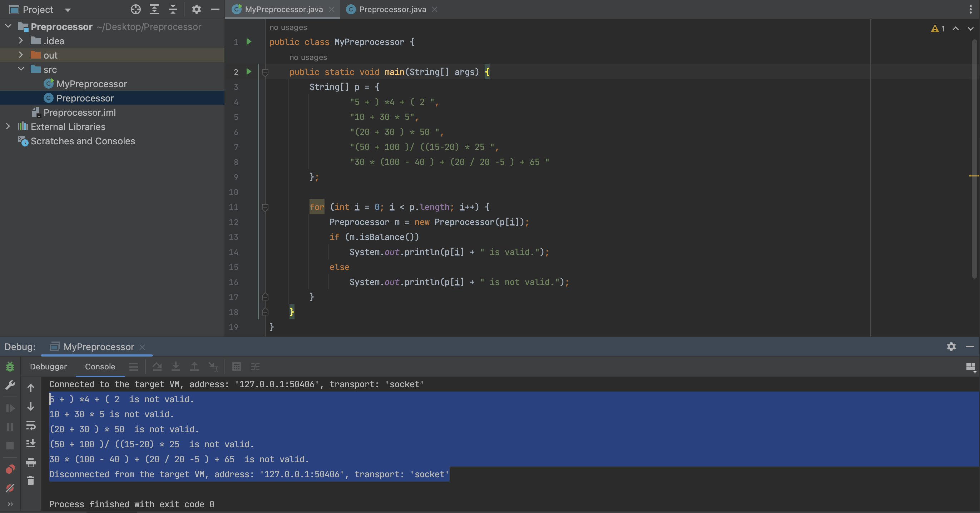Click Step Out icon in debug toolbar
Screen dimensions: 980x513
pos(194,367)
